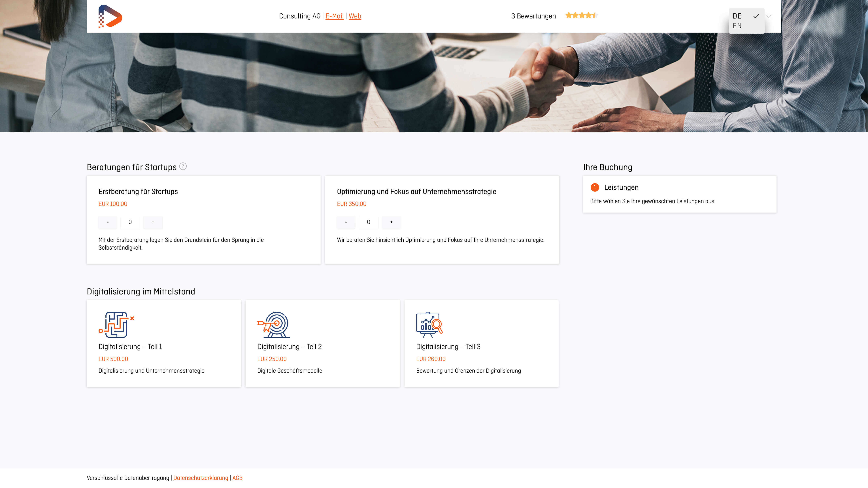
Task: Click the orange play-arrow company logo
Action: [x=110, y=16]
